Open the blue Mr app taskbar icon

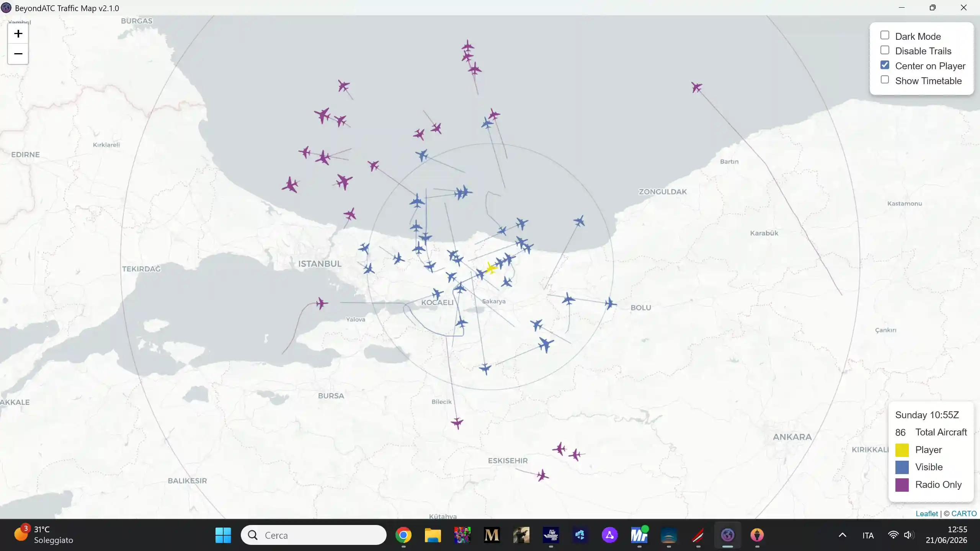pyautogui.click(x=639, y=535)
